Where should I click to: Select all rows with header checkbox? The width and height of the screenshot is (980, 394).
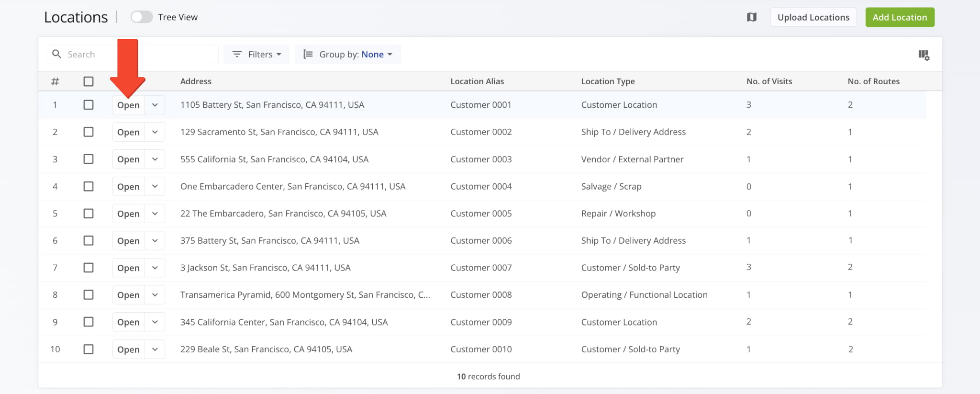(89, 81)
